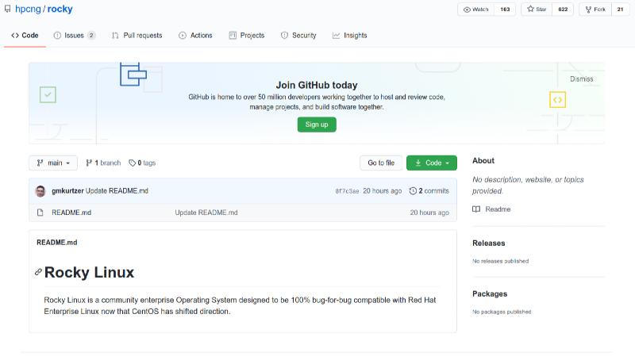The height and width of the screenshot is (364, 635).
Task: Star the rocky repository
Action: (537, 10)
